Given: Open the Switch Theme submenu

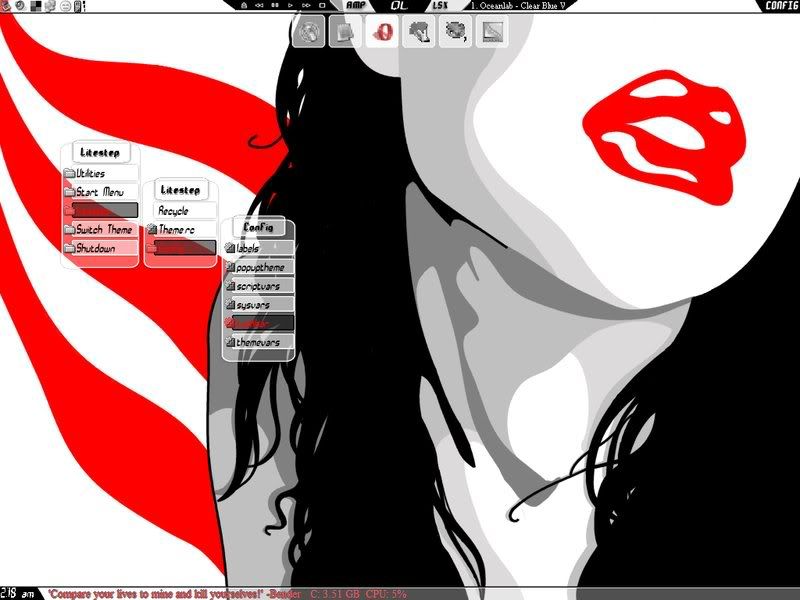Looking at the screenshot, I should pyautogui.click(x=101, y=230).
